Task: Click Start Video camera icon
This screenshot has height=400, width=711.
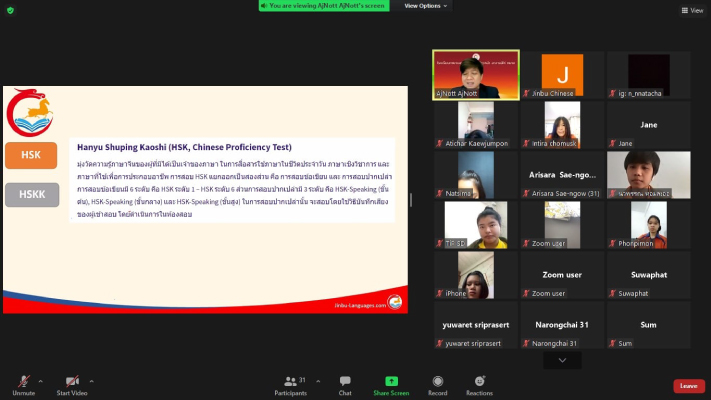Action: (x=72, y=381)
